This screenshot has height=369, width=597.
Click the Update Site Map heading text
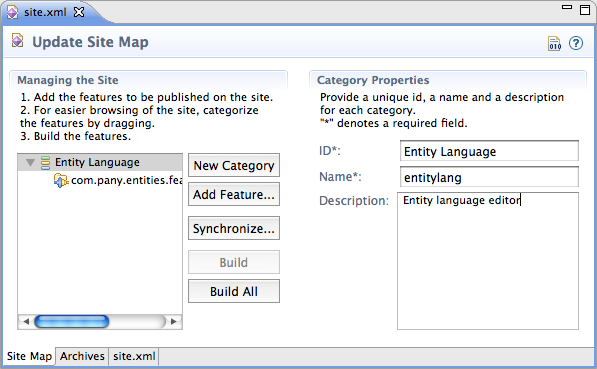(x=90, y=42)
